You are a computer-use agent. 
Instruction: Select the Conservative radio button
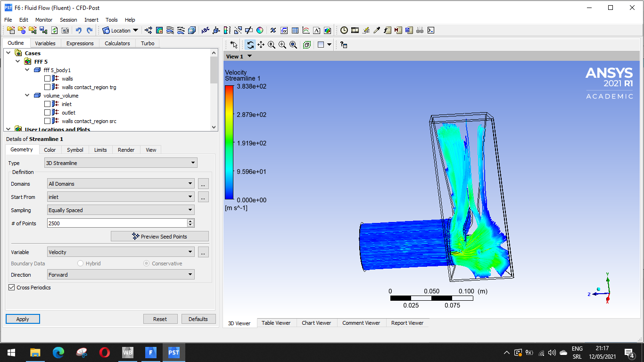[x=147, y=263]
